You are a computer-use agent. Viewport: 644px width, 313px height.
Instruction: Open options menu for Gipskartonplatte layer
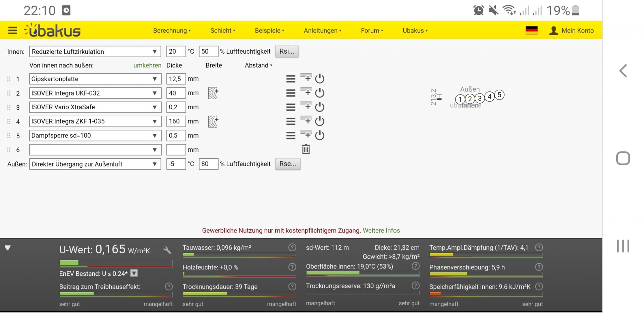pos(290,79)
